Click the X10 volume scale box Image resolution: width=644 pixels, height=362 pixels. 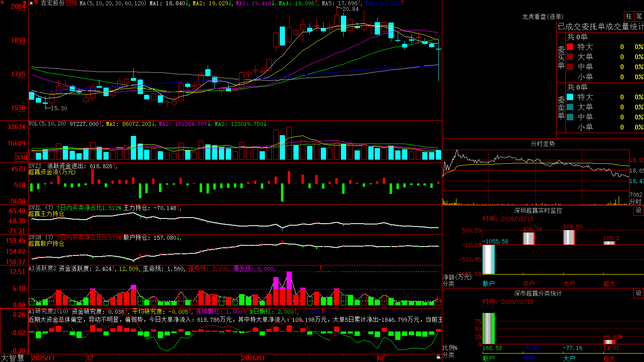[21, 157]
